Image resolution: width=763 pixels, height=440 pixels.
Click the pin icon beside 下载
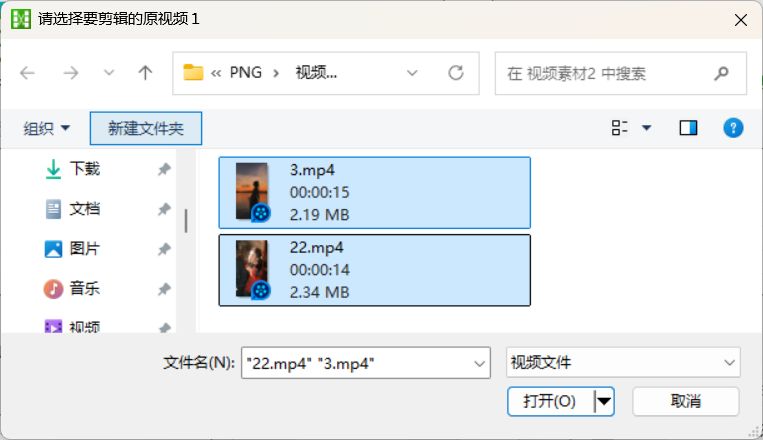point(164,169)
